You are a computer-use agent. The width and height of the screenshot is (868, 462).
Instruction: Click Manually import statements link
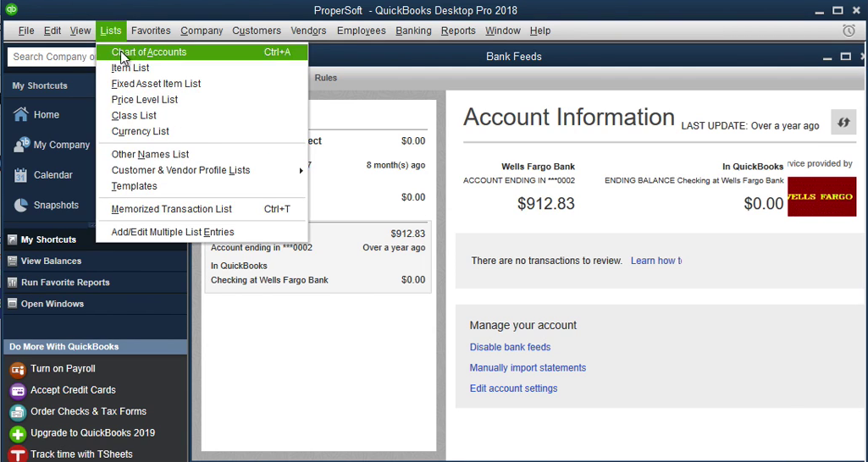(528, 367)
